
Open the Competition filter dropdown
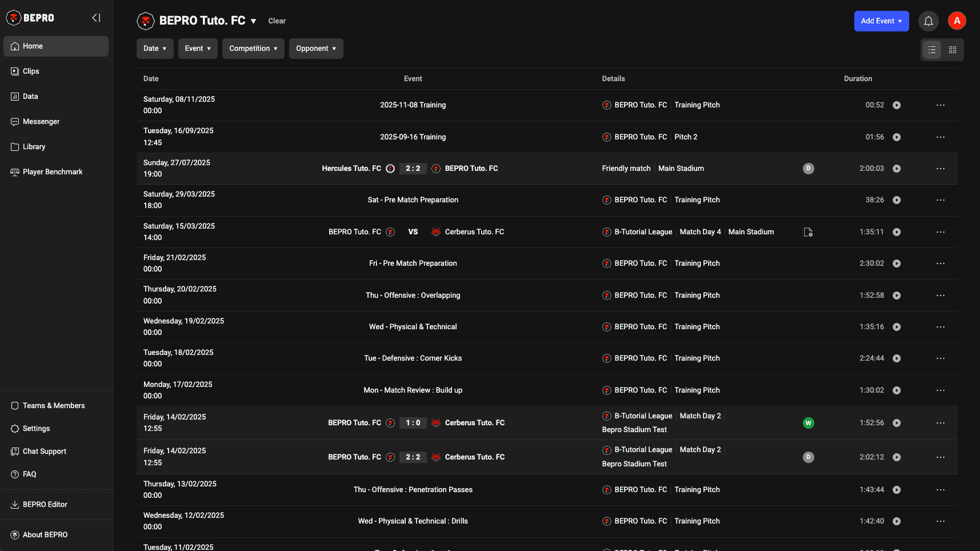click(x=253, y=49)
